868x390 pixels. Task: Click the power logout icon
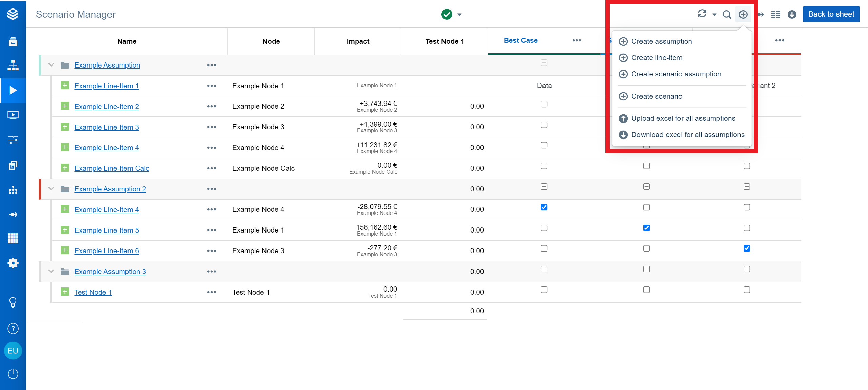pyautogui.click(x=13, y=374)
